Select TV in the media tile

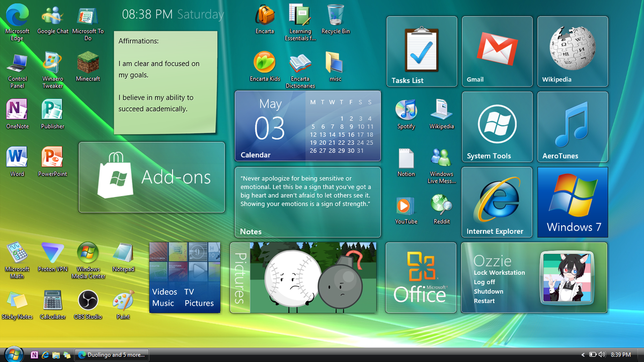point(189,292)
